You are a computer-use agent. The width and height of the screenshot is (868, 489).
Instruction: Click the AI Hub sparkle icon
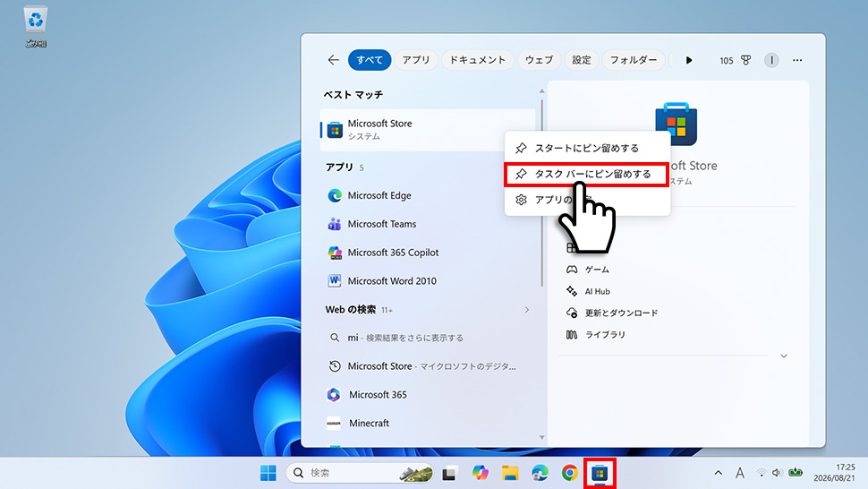(572, 291)
